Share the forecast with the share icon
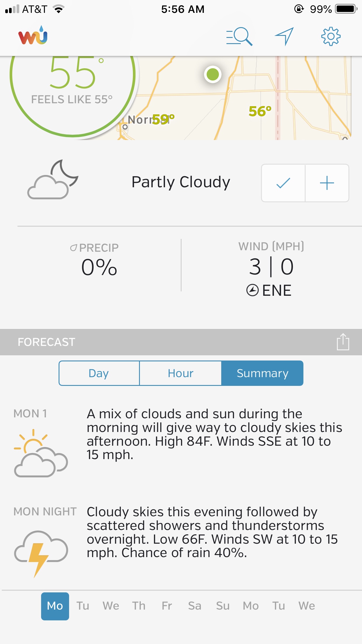 click(343, 342)
